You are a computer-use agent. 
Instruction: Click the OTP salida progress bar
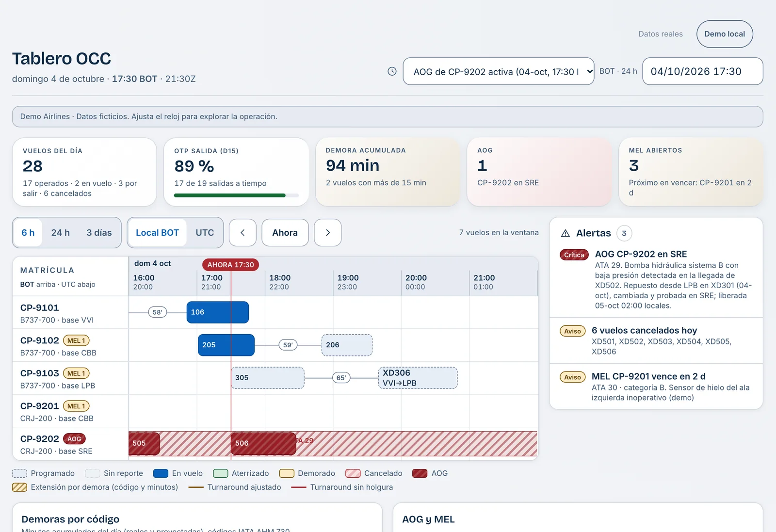236,195
